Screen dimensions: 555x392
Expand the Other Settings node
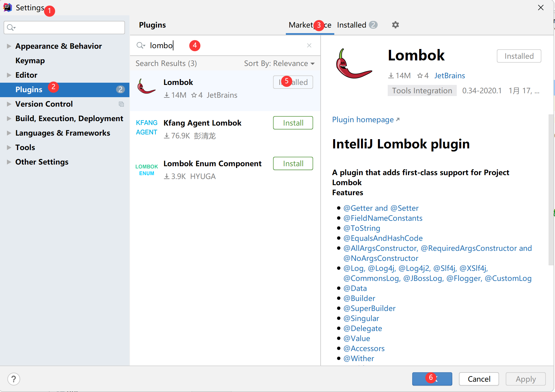click(9, 162)
